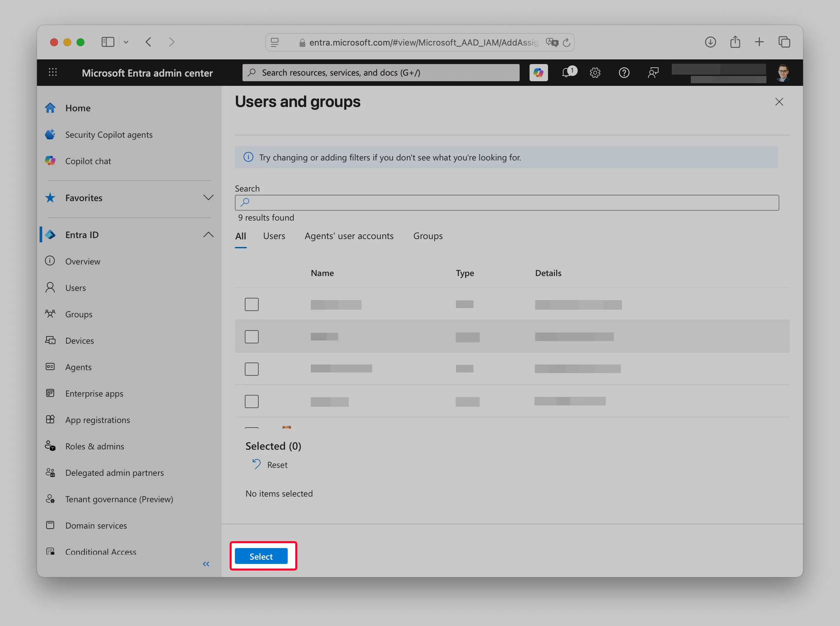Check the second highlighted row checkbox
This screenshot has height=626, width=840.
[x=251, y=336]
